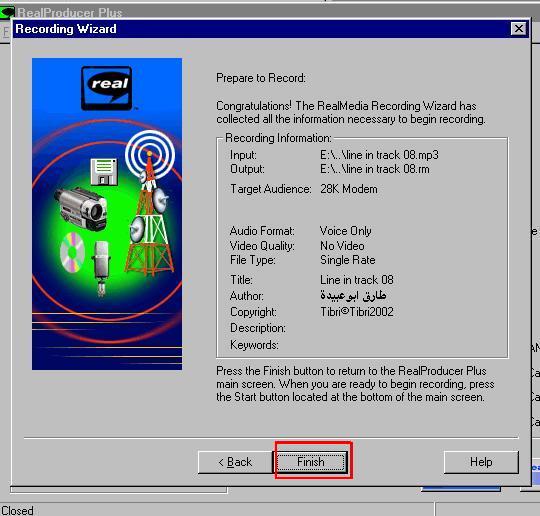Click the Arabic Author name text

(353, 295)
